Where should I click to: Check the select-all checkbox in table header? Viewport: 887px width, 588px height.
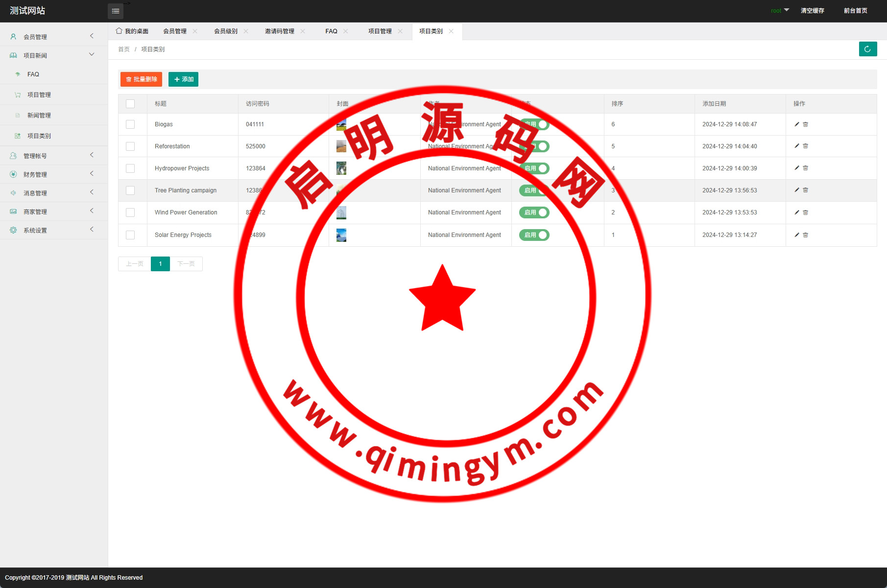click(130, 104)
